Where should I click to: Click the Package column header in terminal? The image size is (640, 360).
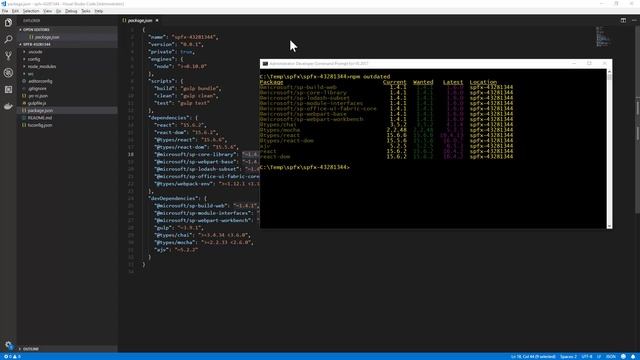271,82
